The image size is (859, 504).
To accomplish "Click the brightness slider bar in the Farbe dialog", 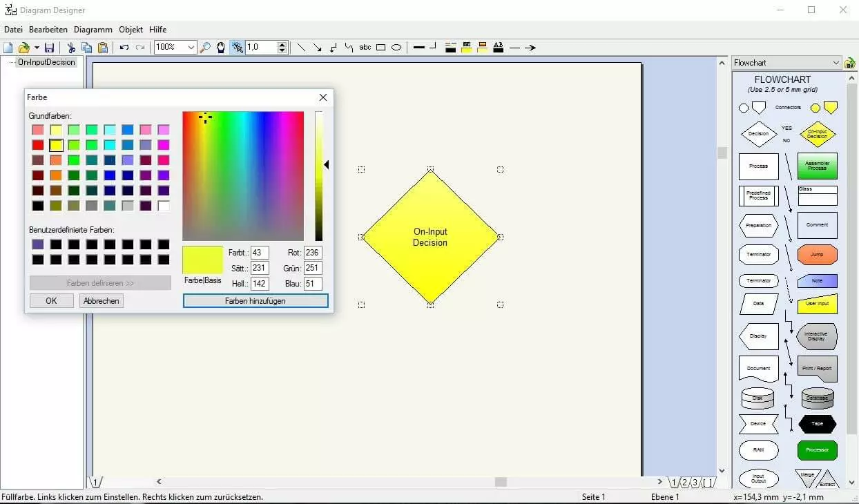I will (318, 176).
